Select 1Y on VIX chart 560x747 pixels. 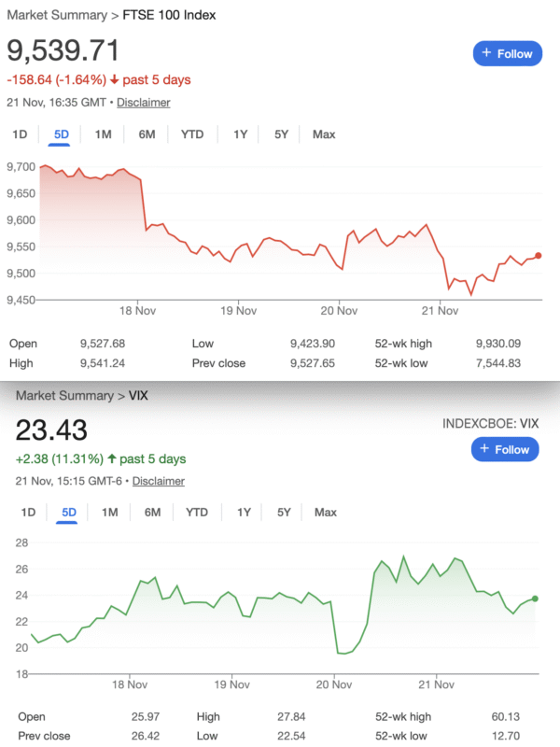(x=244, y=512)
